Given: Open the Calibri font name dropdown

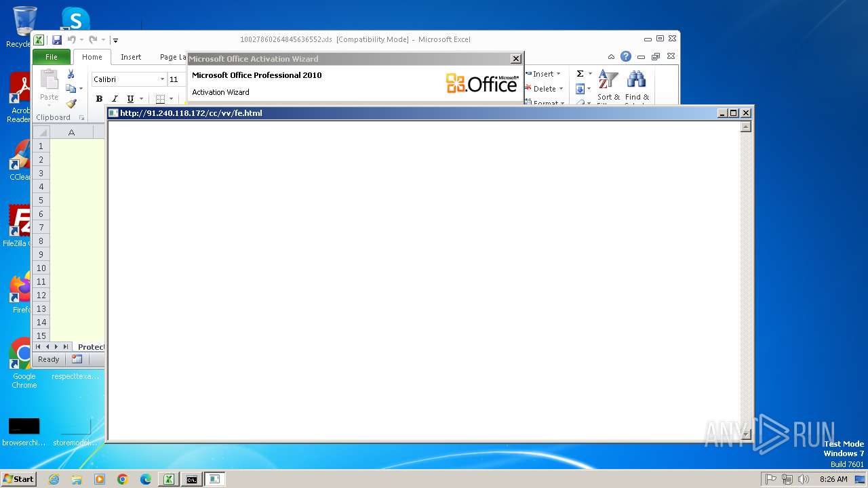Looking at the screenshot, I should [162, 79].
